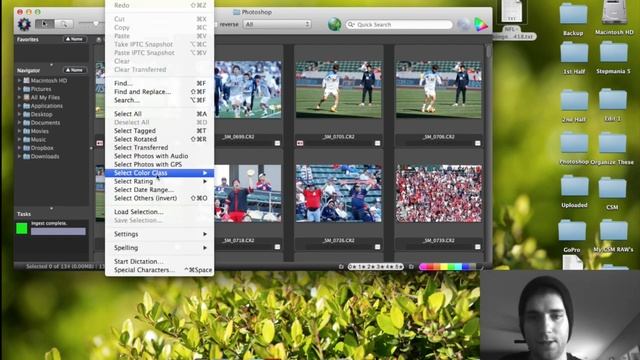Click the gray round icon beside Quick Search

tap(463, 24)
